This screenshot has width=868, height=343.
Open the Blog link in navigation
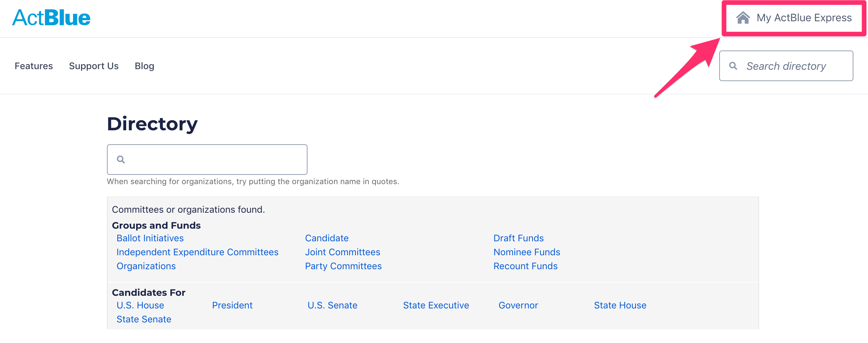pos(144,66)
